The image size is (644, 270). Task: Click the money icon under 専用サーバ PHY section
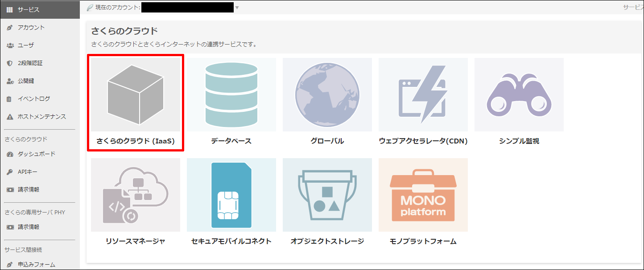(10, 227)
